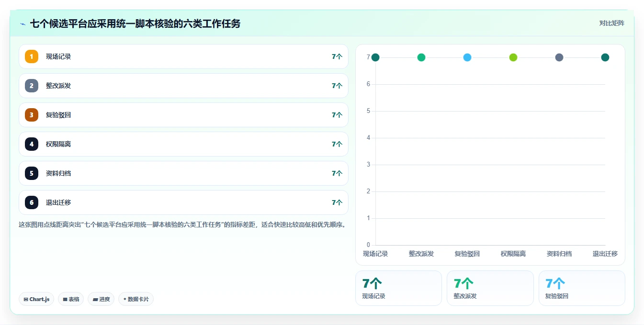Click the 7个 value in 资料归档 row

337,173
